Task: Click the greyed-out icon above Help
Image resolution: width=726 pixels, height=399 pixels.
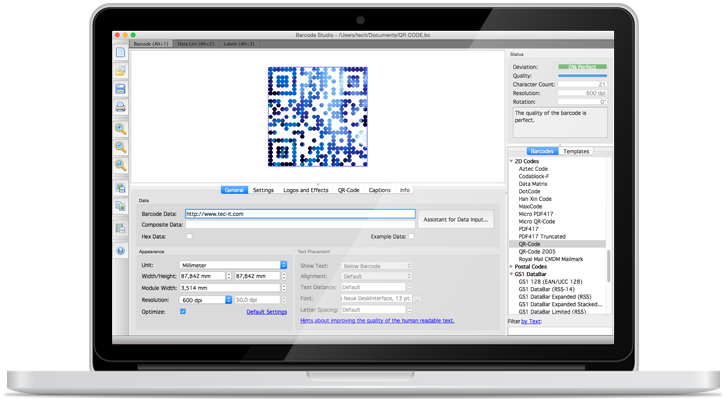Action: (120, 228)
